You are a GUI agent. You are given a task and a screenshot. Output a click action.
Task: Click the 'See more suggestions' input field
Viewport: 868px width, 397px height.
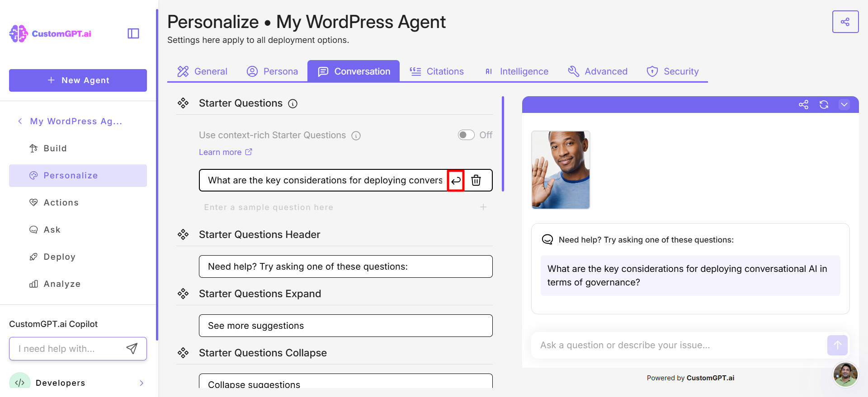click(346, 326)
